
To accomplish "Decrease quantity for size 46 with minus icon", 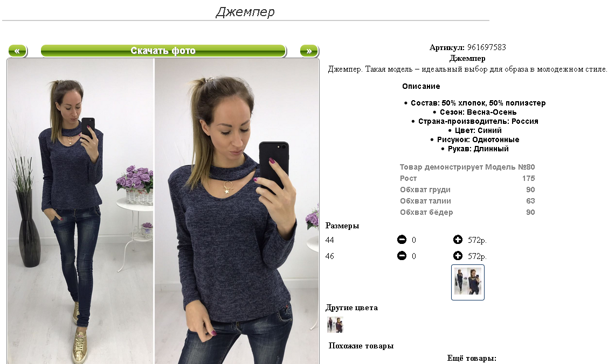I will click(x=402, y=256).
